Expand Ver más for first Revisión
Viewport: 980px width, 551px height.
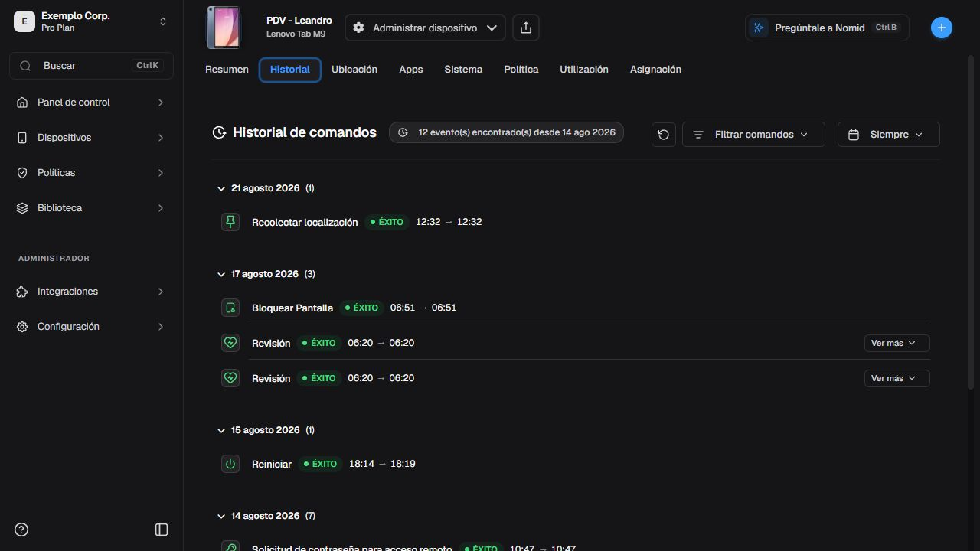tap(897, 343)
